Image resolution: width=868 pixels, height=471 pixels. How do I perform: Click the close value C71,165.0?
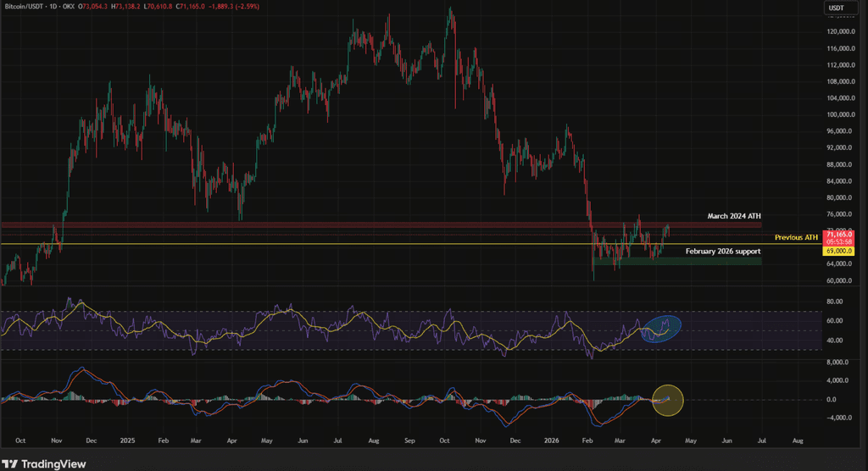pyautogui.click(x=191, y=7)
